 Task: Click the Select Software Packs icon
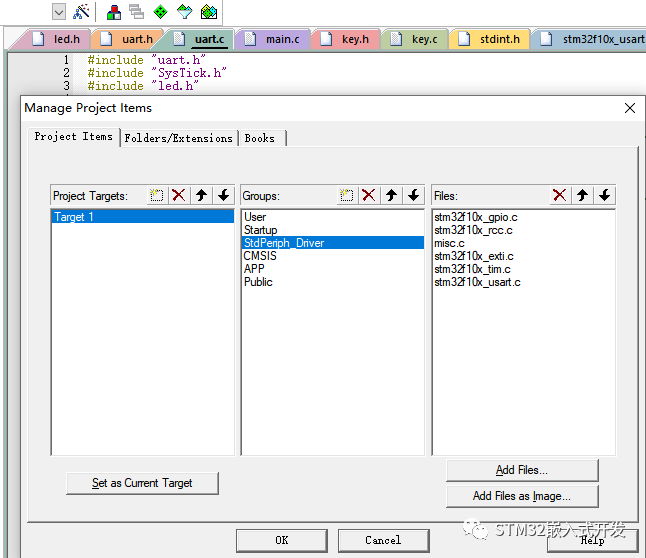pos(185,12)
